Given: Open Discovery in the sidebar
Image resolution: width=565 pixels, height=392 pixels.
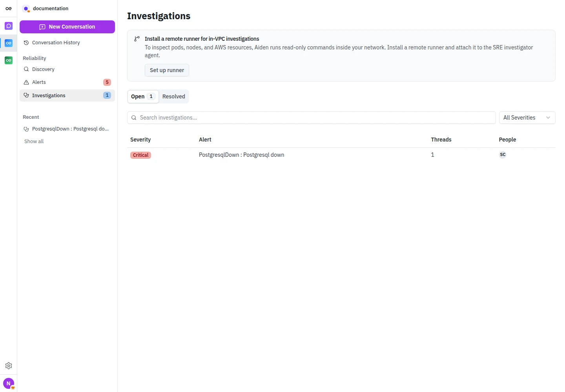Looking at the screenshot, I should point(67,69).
